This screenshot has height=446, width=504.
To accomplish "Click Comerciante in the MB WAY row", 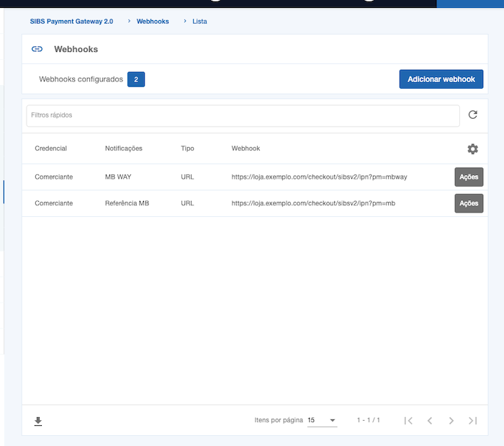I will coord(54,177).
